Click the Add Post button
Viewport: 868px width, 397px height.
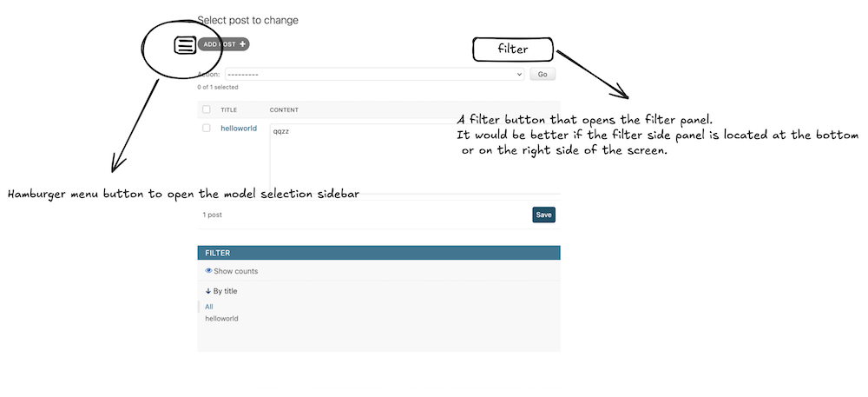click(x=224, y=43)
